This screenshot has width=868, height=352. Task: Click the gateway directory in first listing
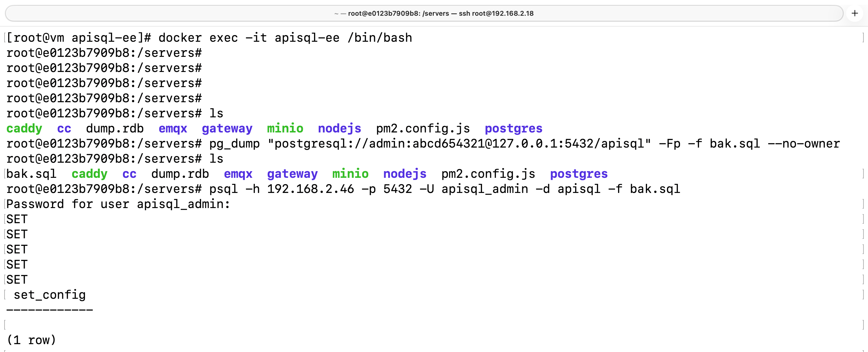[x=227, y=129]
